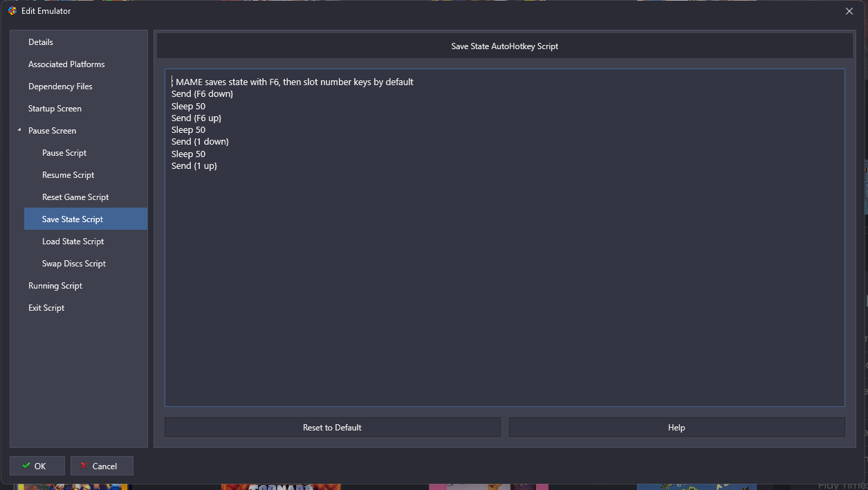This screenshot has width=868, height=490.
Task: Go to the Dependency Files page
Action: (60, 87)
